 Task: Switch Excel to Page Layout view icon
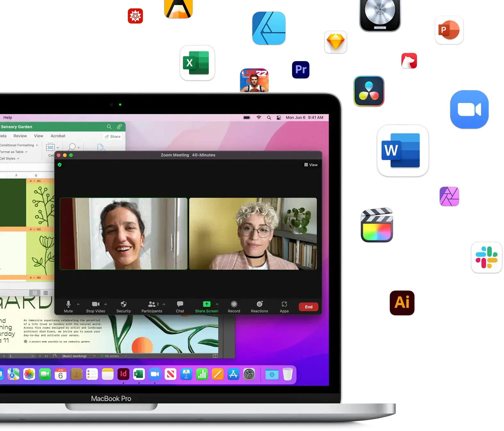coord(45,293)
